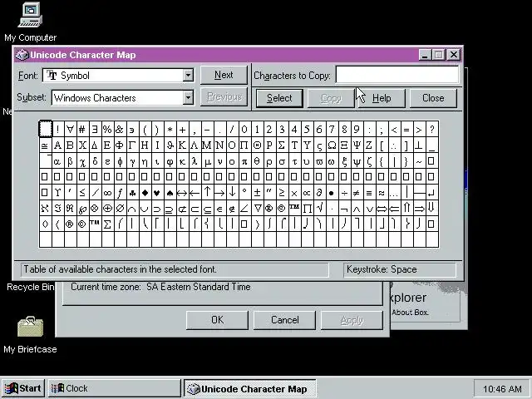Pick the lowercase mu character
532x399 pixels.
pos(207,161)
